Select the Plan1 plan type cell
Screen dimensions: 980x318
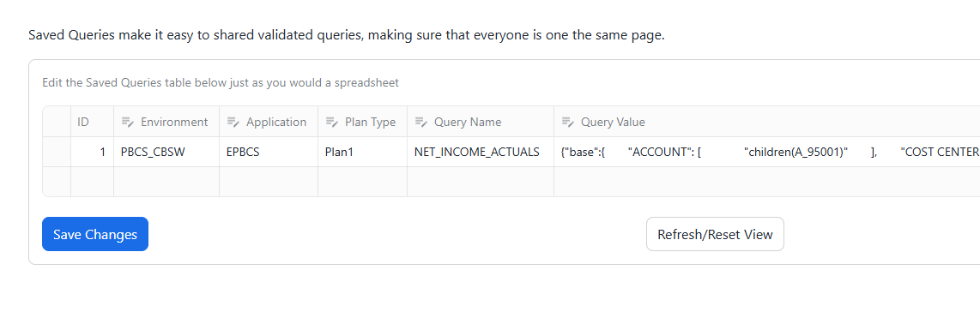pos(362,152)
